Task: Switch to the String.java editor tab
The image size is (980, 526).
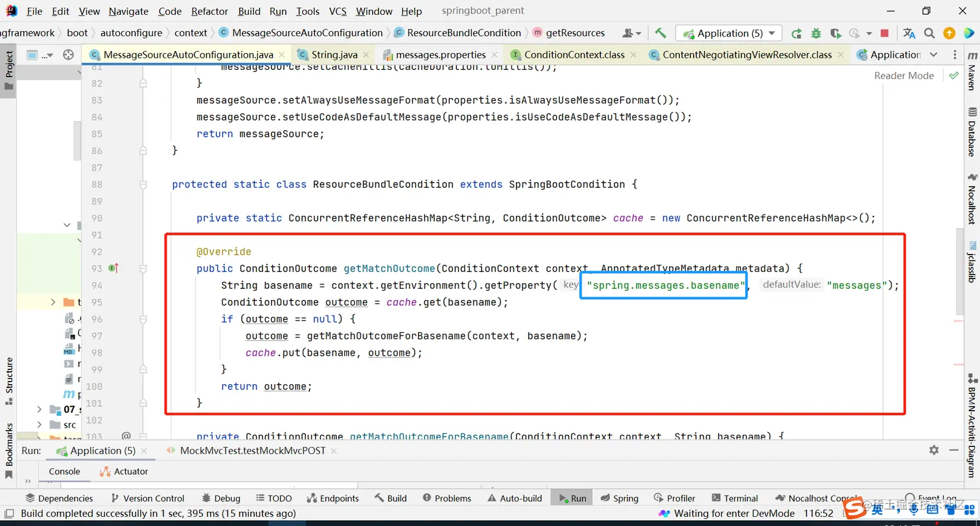Action: tap(334, 55)
